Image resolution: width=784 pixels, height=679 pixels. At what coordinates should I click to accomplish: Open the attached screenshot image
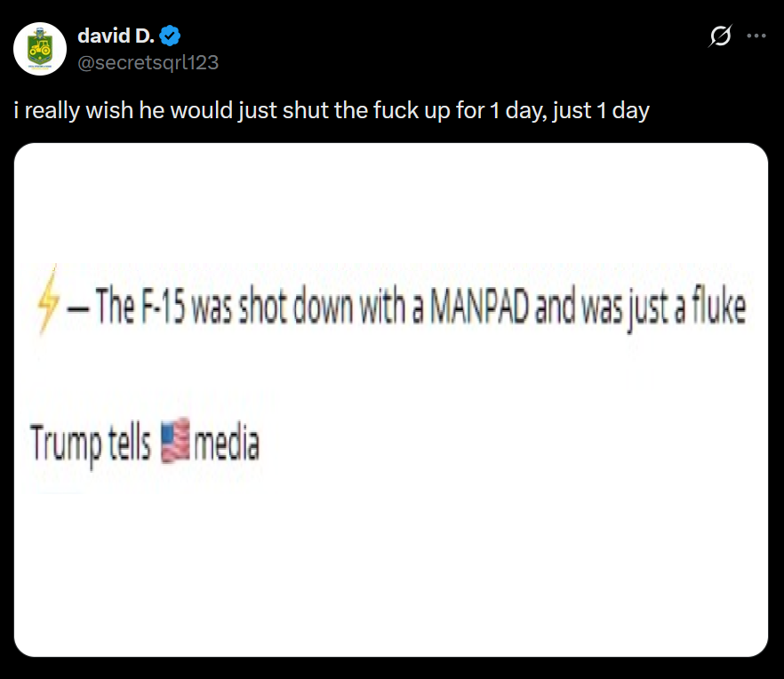click(391, 400)
